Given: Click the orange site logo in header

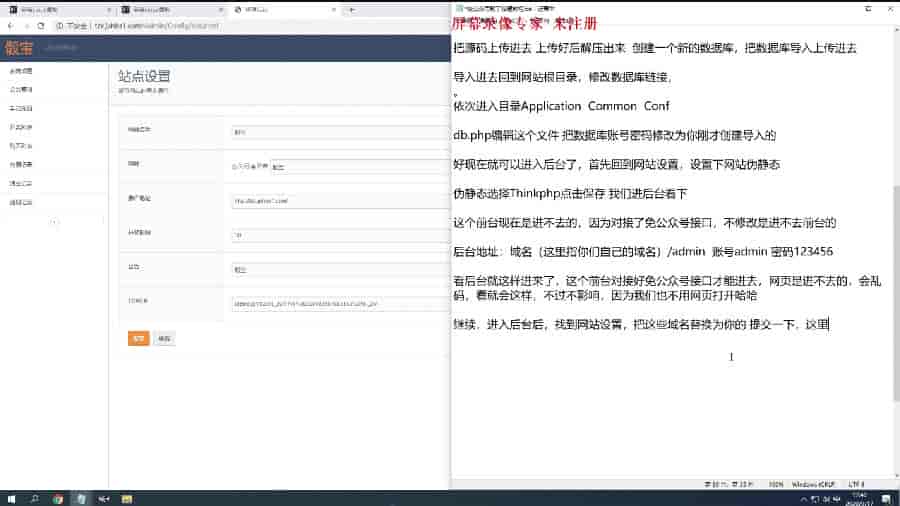Looking at the screenshot, I should click(x=19, y=48).
